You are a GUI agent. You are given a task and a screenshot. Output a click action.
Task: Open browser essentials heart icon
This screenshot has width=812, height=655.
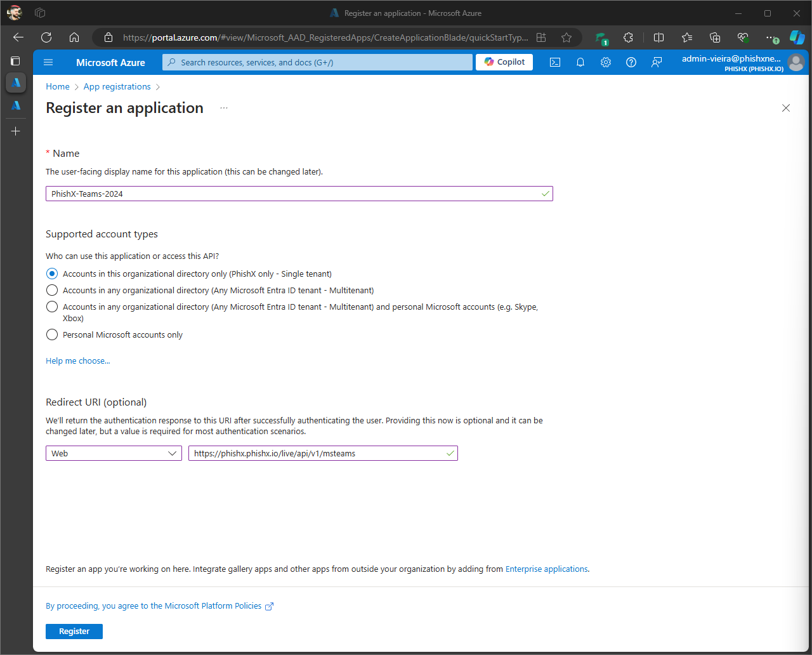coord(743,37)
